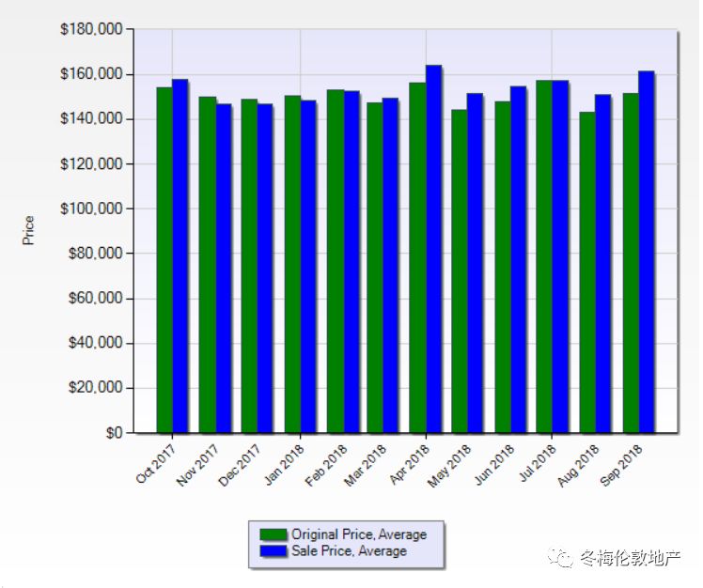Select the blue Oct 2017 sale price bar
This screenshot has height=588, width=703.
pyautogui.click(x=180, y=255)
